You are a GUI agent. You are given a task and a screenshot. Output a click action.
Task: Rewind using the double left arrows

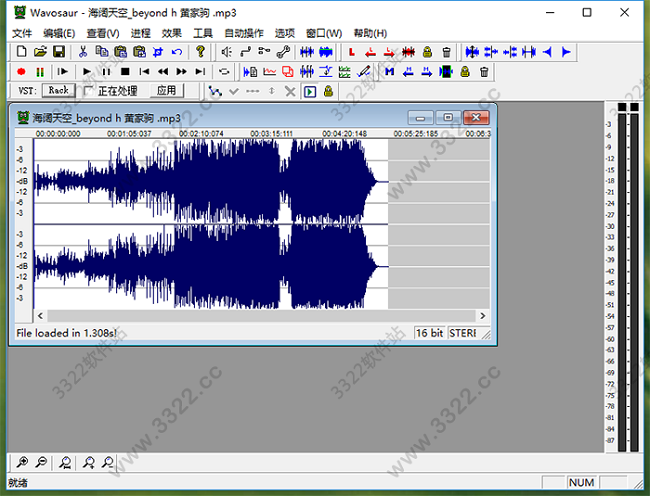coord(163,72)
